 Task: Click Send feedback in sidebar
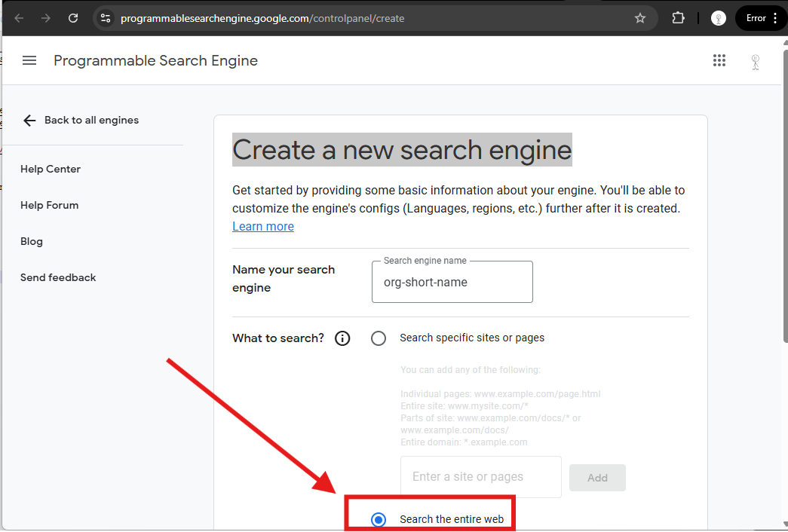coord(58,277)
